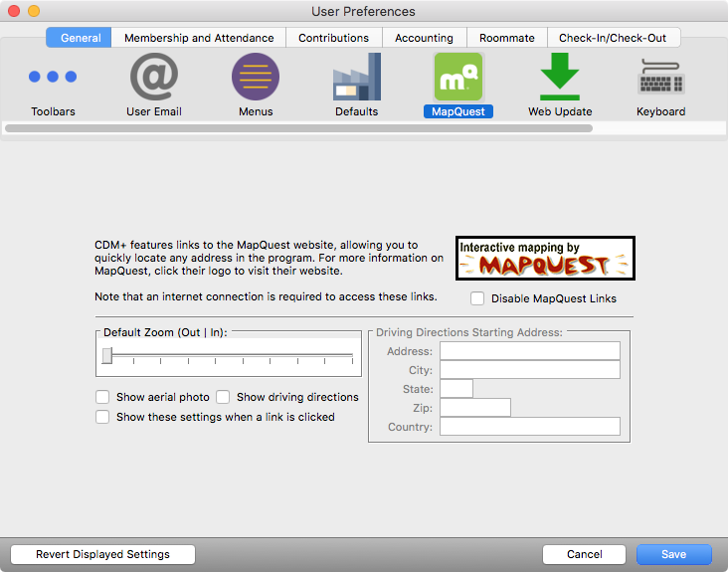
Task: Open the Check-In/Check-Out tab
Action: click(613, 38)
